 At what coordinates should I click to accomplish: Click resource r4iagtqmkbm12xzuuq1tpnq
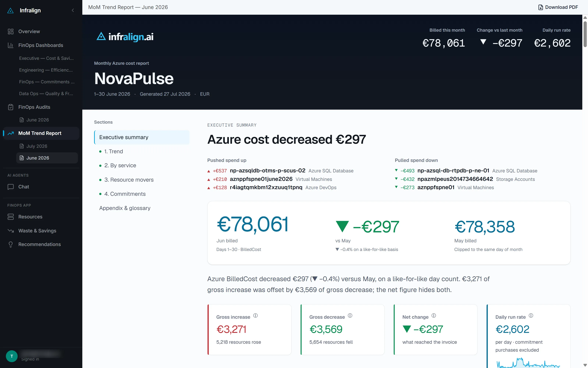[266, 187]
